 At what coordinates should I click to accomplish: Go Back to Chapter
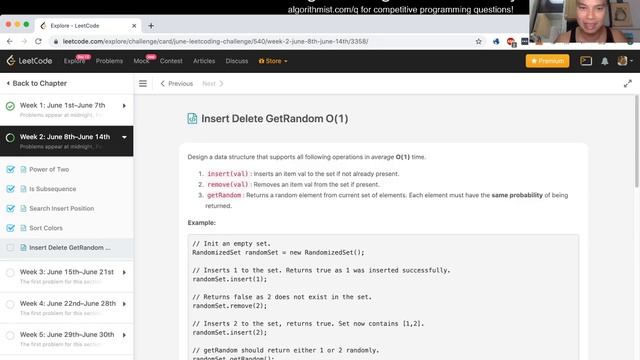tap(37, 83)
